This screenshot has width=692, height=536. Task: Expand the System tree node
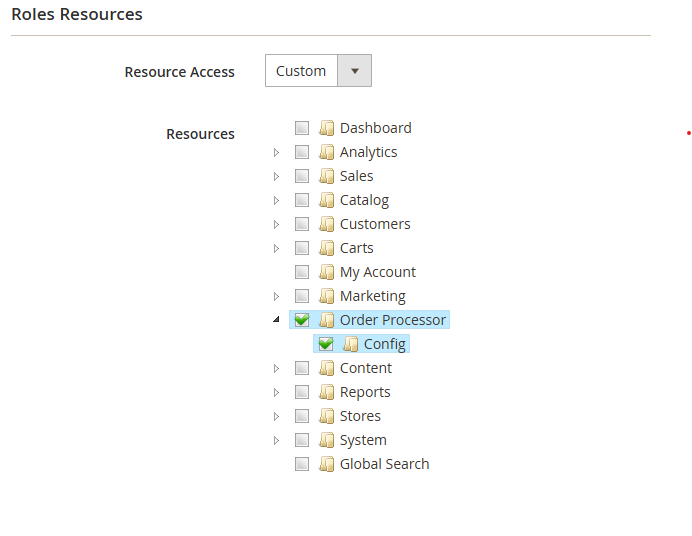pyautogui.click(x=277, y=440)
